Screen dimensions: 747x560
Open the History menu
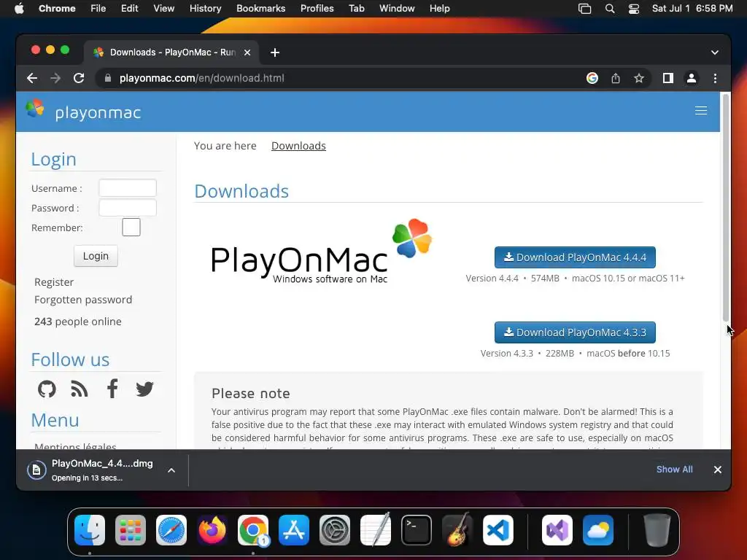tap(205, 9)
